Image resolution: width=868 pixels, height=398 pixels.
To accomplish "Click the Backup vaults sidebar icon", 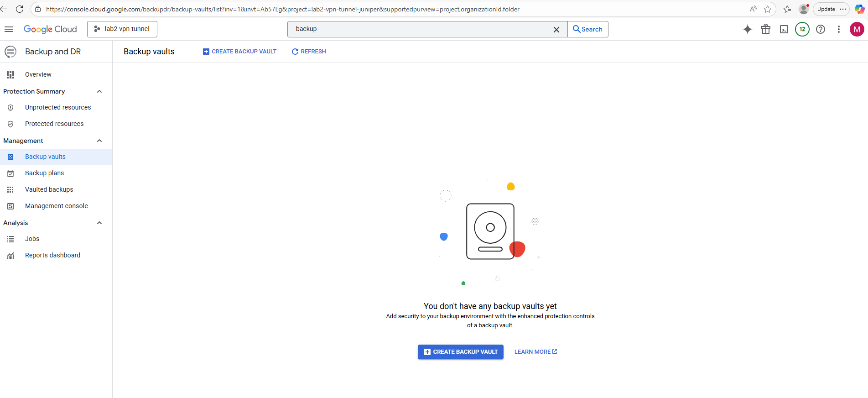I will 10,157.
